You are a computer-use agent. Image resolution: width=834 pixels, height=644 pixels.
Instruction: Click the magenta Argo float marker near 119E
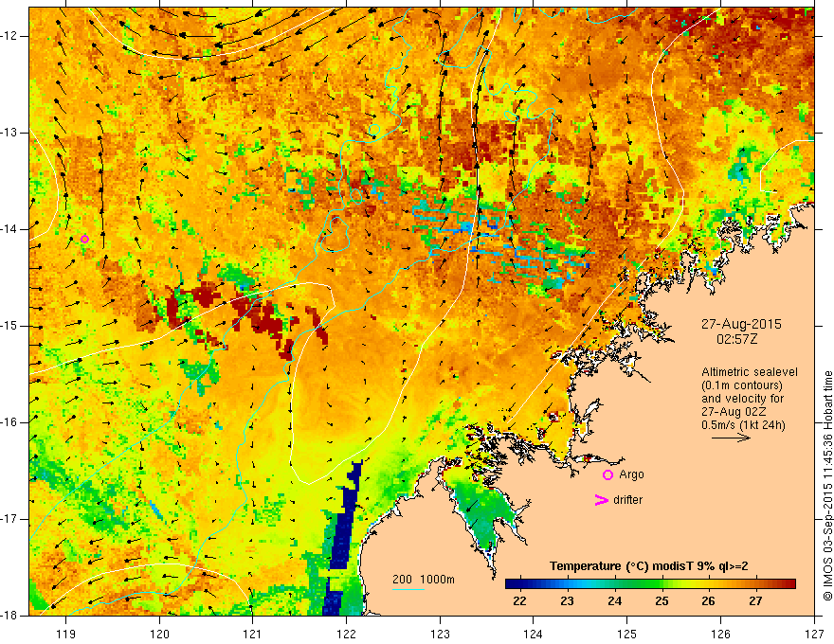(84, 239)
